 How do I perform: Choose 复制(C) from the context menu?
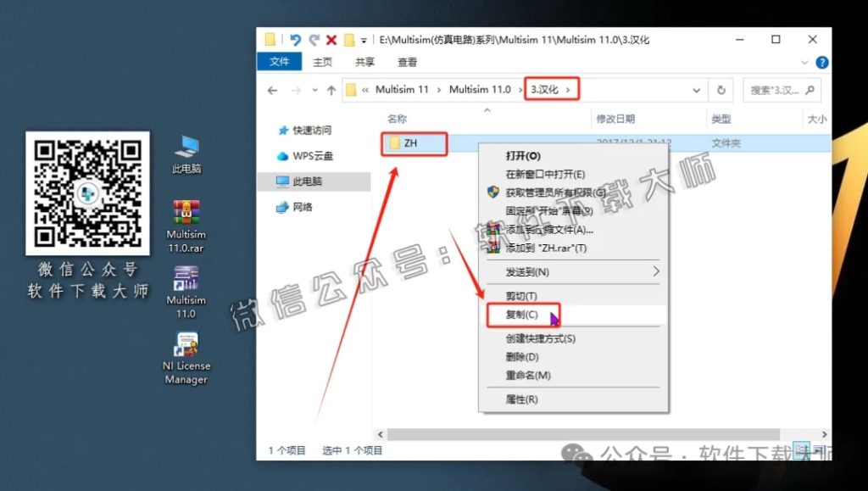(521, 314)
